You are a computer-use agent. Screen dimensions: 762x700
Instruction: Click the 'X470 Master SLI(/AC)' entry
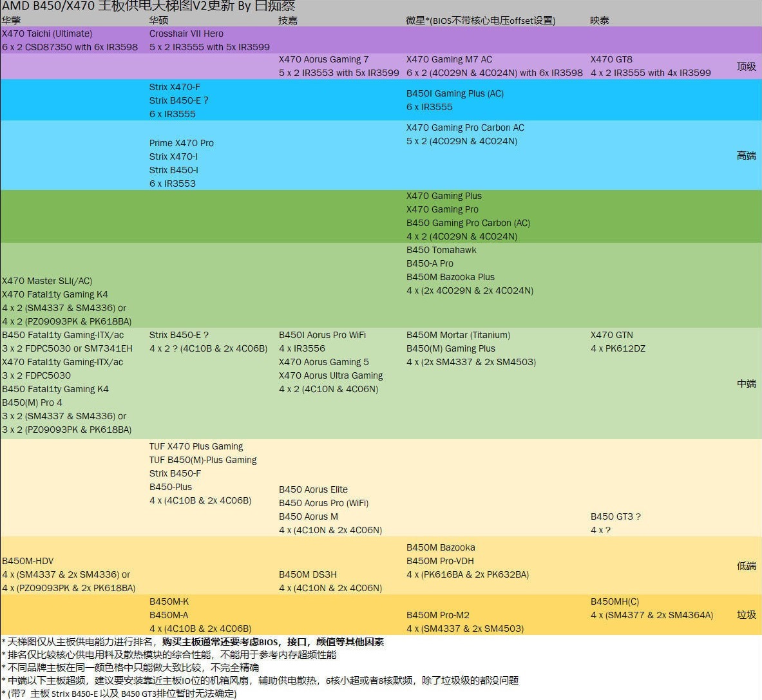[47, 281]
